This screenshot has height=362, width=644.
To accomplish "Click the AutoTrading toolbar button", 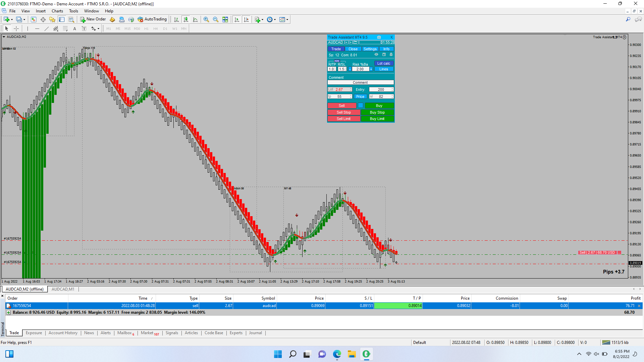I will 152,19.
